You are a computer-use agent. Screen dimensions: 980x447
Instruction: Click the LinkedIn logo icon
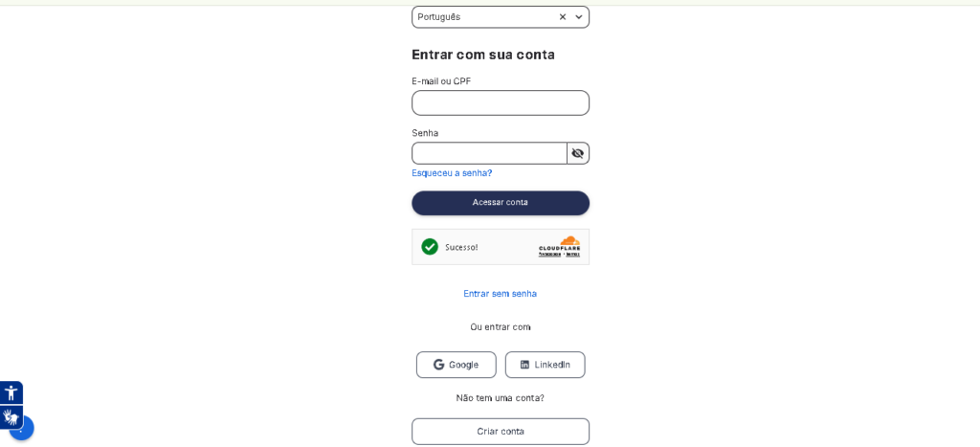tap(524, 365)
